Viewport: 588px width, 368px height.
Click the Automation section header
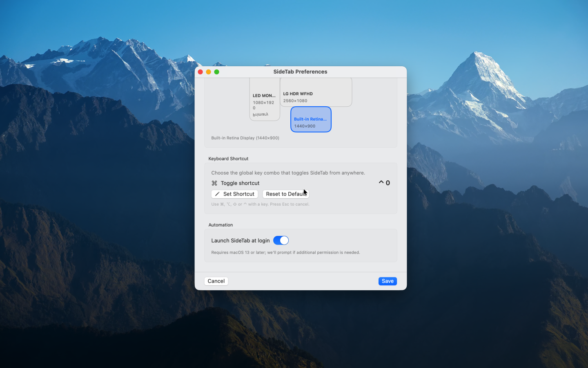click(220, 225)
